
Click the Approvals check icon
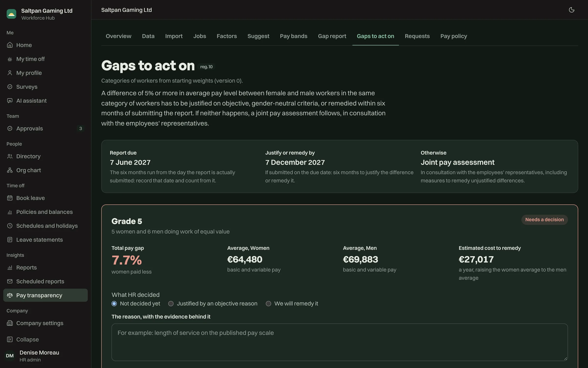[10, 129]
